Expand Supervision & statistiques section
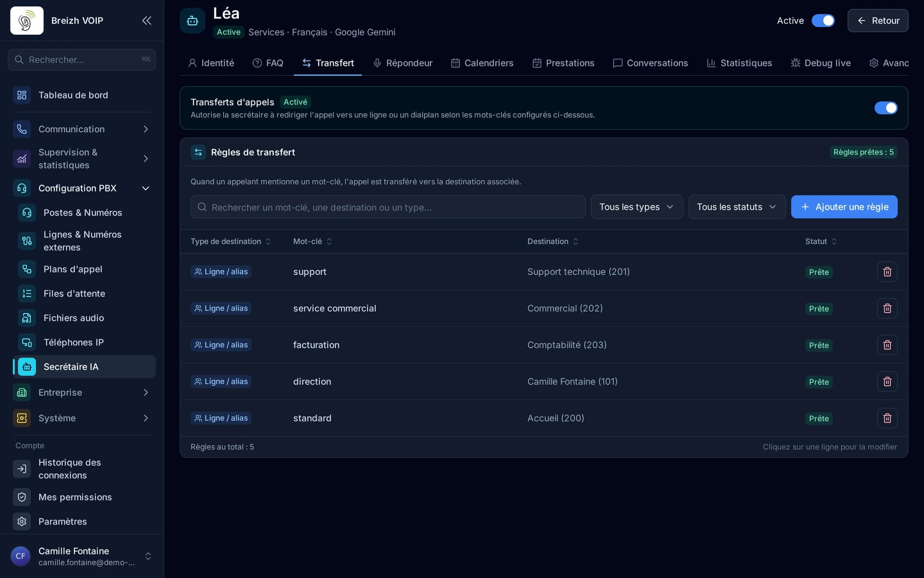 [82, 158]
